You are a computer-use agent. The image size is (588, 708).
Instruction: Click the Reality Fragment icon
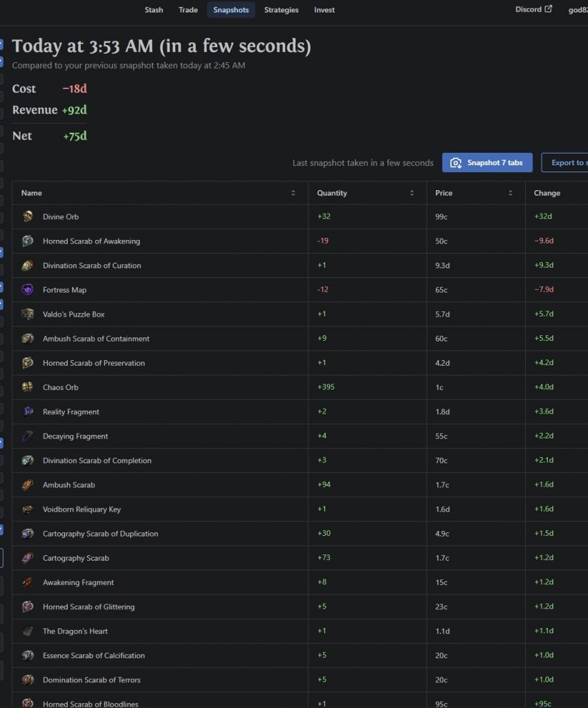coord(28,411)
